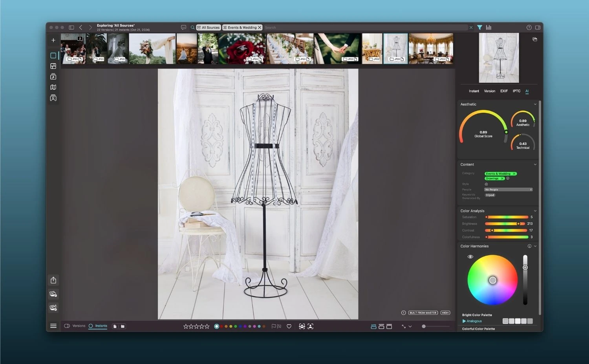Image resolution: width=589 pixels, height=364 pixels.
Task: Click the plus icon to add sources
Action: (x=53, y=40)
